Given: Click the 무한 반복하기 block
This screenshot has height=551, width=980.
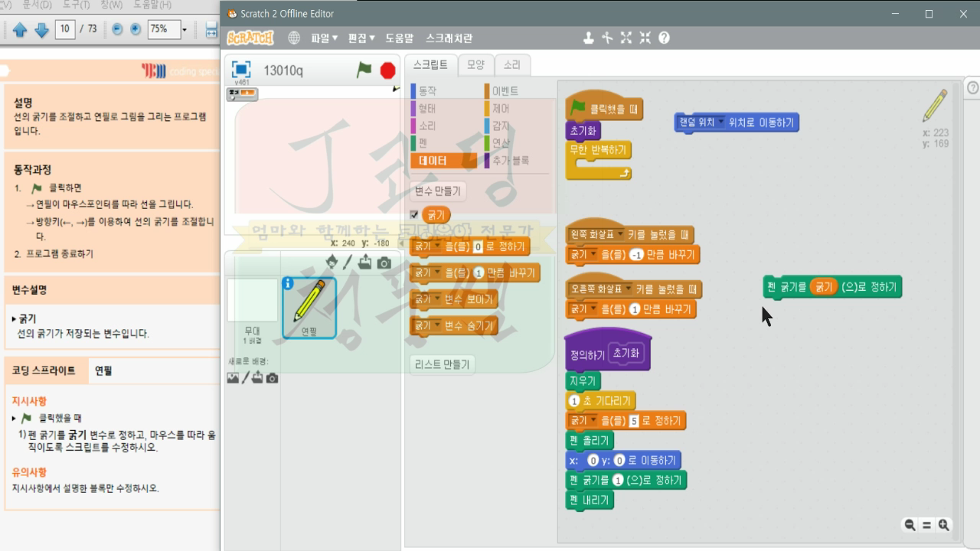Looking at the screenshot, I should (x=598, y=158).
